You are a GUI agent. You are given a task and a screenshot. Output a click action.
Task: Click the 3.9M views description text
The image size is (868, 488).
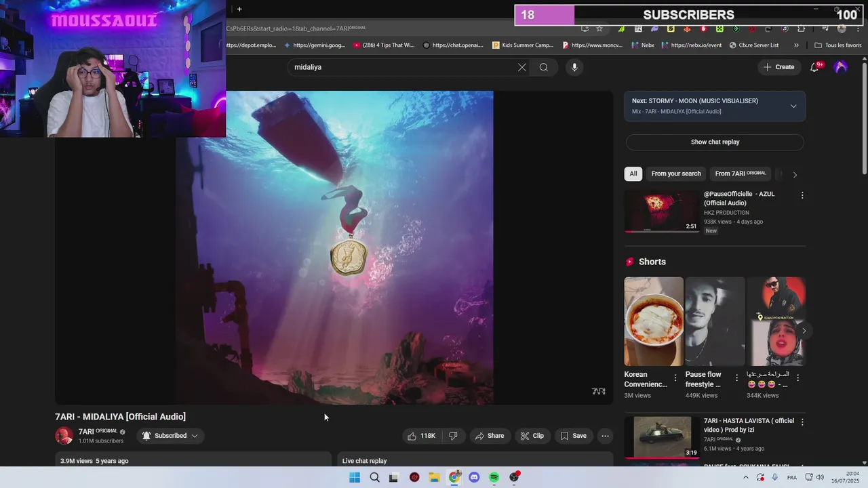pos(94,461)
